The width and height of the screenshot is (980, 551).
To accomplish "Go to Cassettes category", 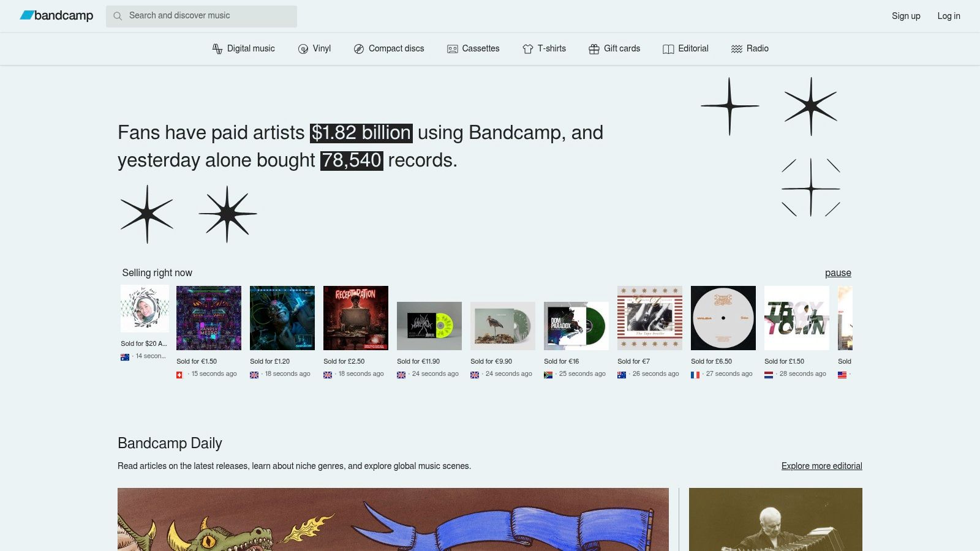I will pos(473,48).
